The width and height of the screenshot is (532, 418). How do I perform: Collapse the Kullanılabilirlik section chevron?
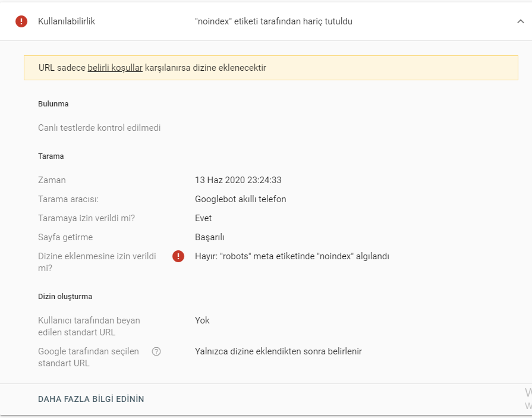click(x=520, y=21)
